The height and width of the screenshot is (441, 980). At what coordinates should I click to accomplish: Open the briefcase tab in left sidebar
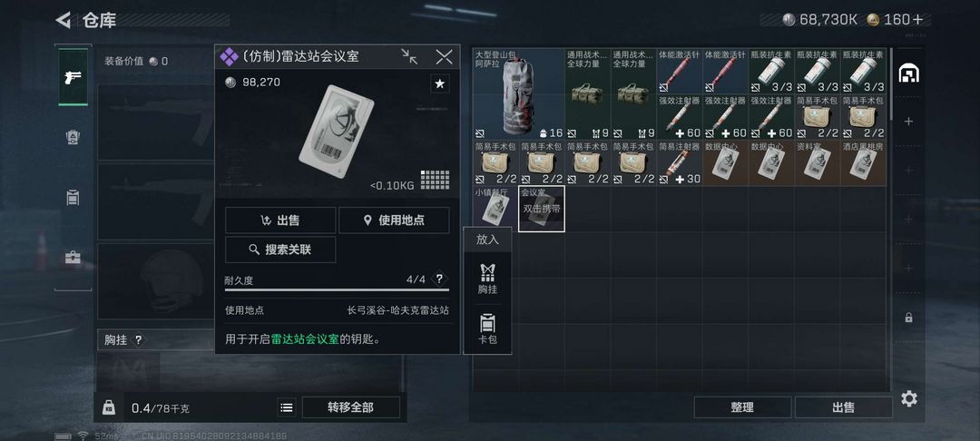click(x=73, y=258)
